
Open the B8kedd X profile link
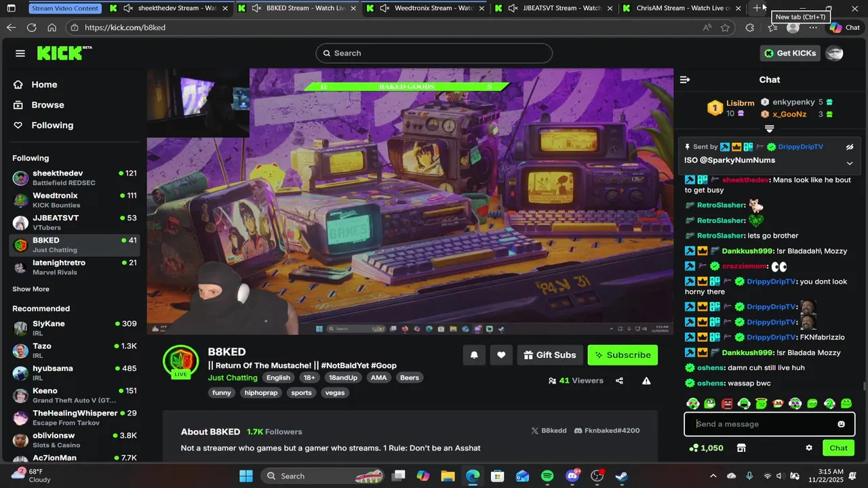tap(549, 430)
